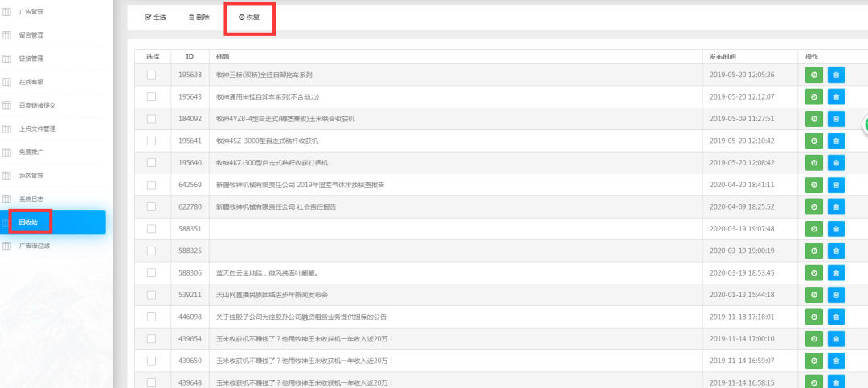Click green floating circle at right edge
The image size is (868, 388).
(865, 125)
